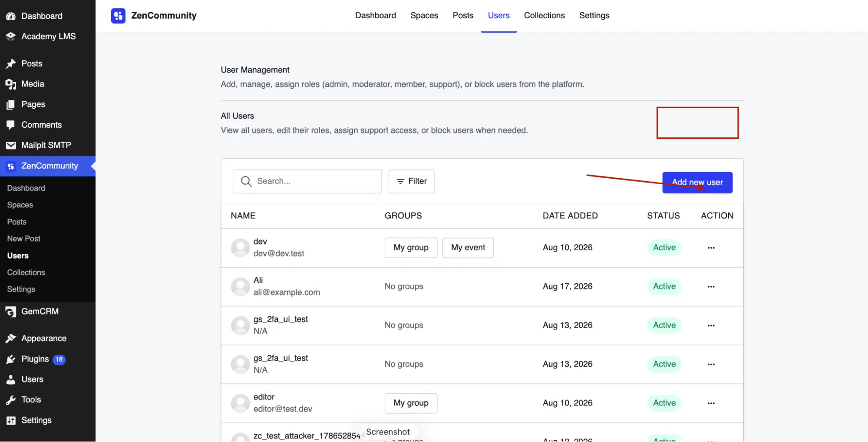This screenshot has width=868, height=442.
Task: Click the avatar of user Ali
Action: click(240, 286)
